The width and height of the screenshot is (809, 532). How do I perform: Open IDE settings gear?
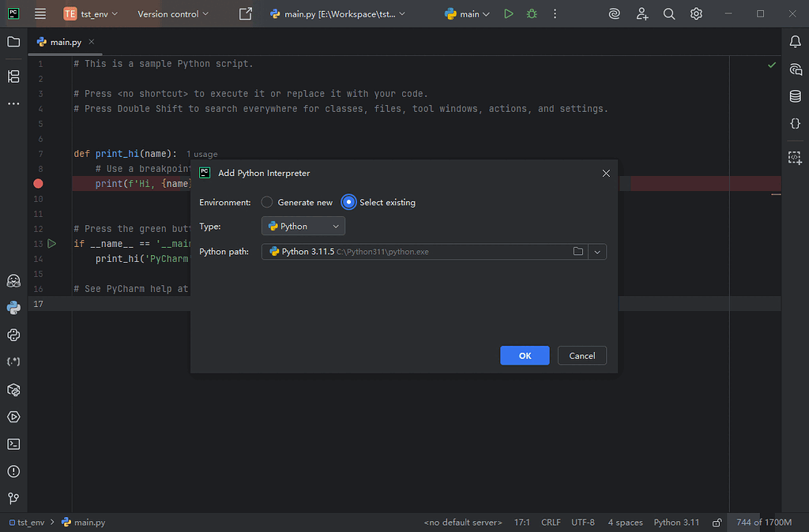696,14
